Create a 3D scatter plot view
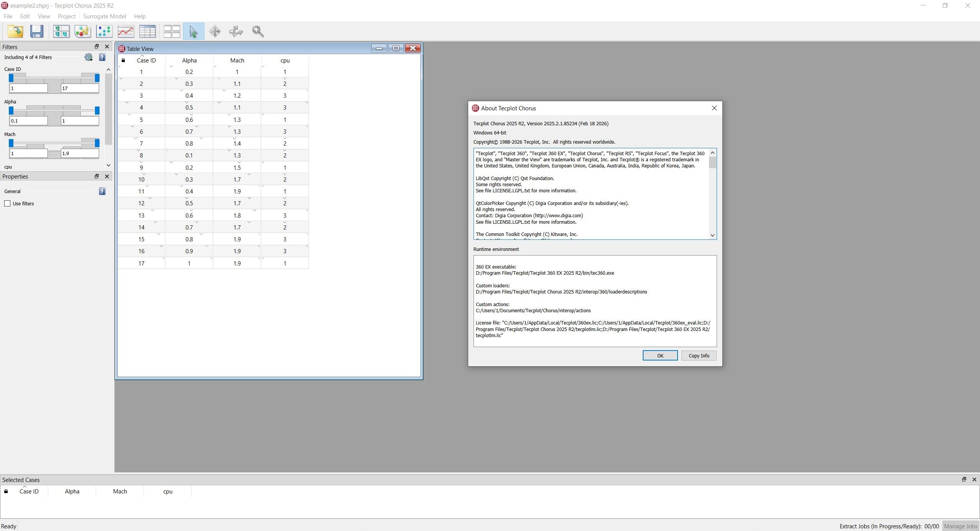980x531 pixels. point(83,31)
